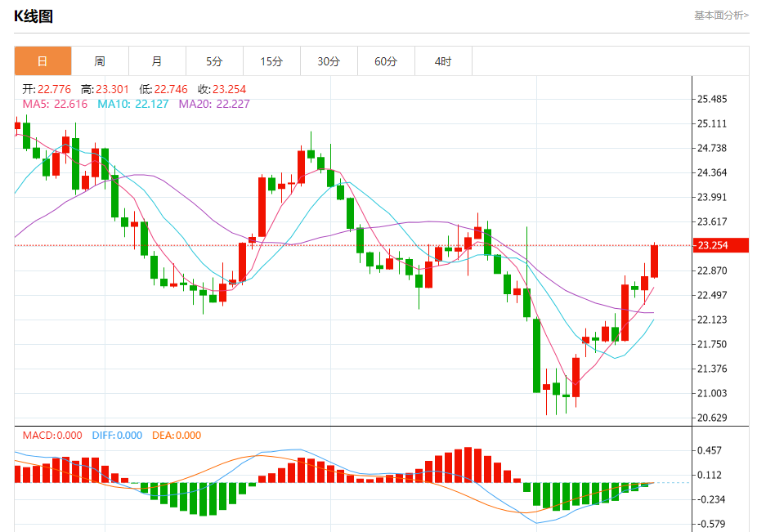The height and width of the screenshot is (532, 757).
Task: Click the DIFF value label
Action: tap(117, 436)
